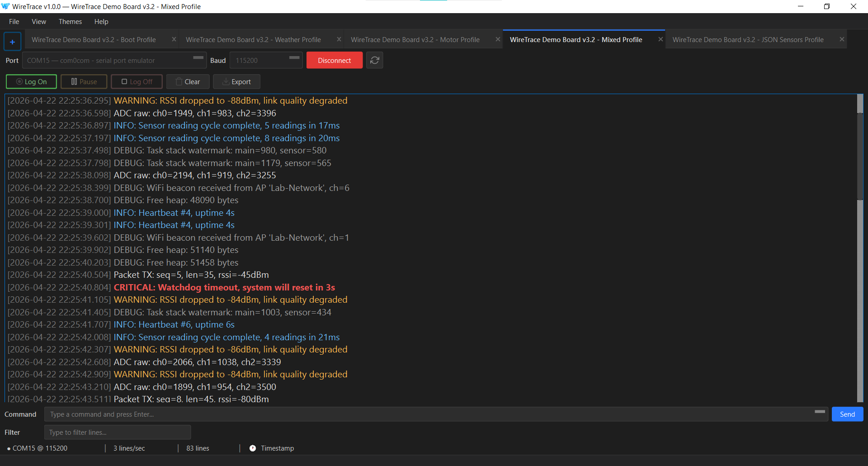Send the typed command
This screenshot has width=868, height=466.
pyautogui.click(x=847, y=414)
